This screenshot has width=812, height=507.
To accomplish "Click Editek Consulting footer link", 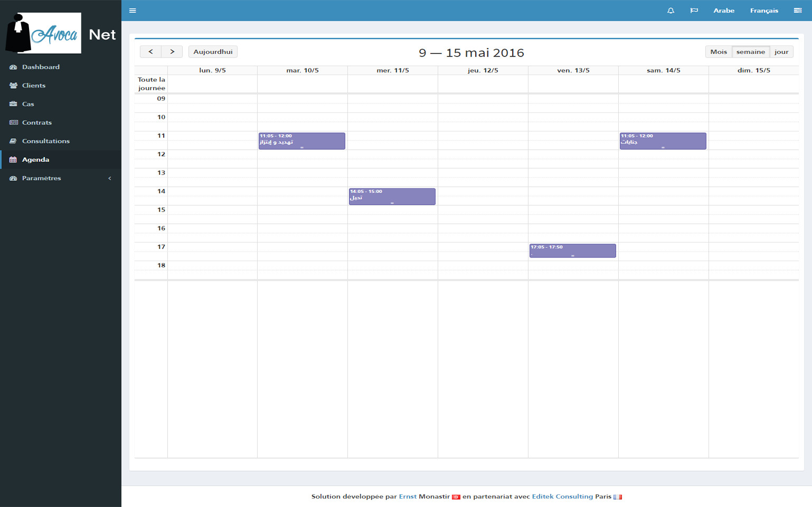I will 562,496.
